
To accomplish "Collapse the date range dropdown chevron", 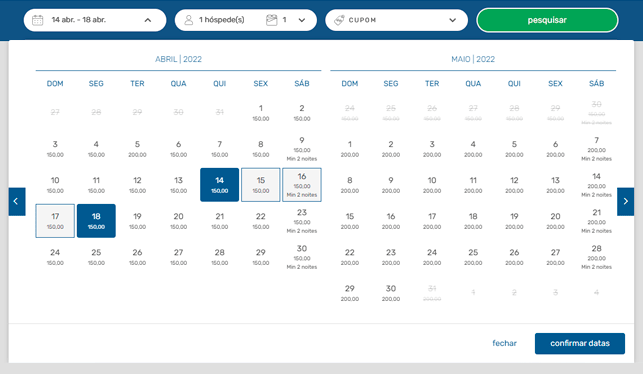I will (148, 20).
